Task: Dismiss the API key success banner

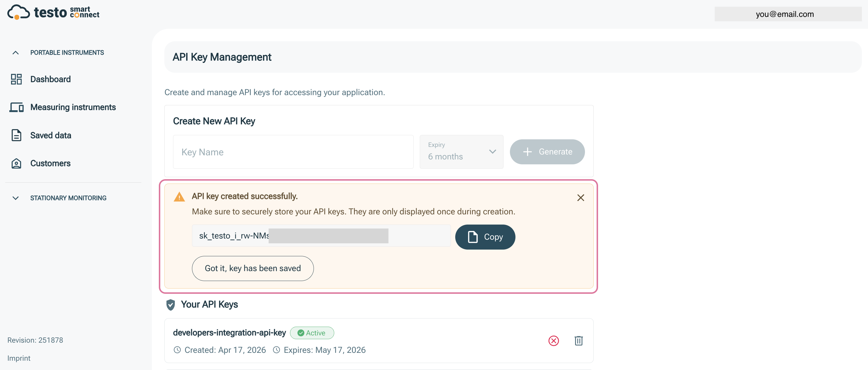Action: (x=581, y=198)
